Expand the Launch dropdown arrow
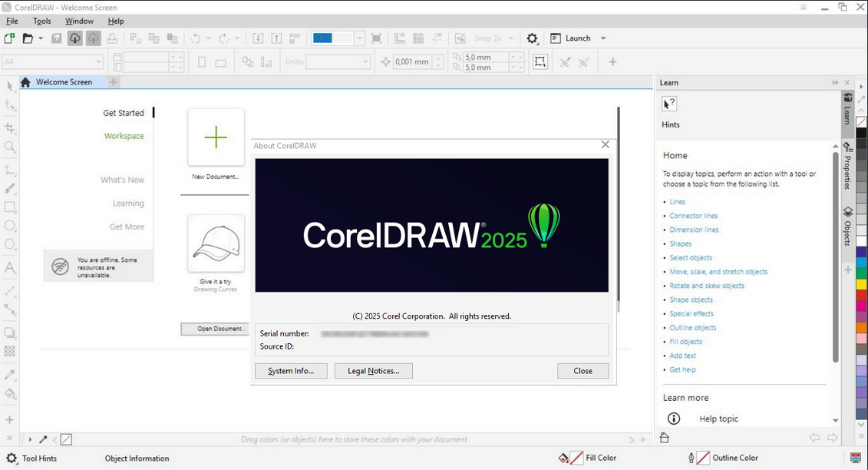868x470 pixels. (603, 38)
